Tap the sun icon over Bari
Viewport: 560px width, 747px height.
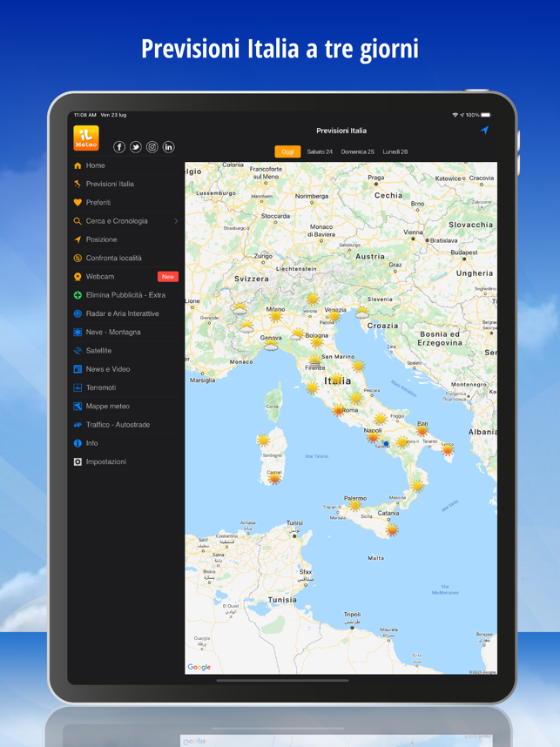(422, 431)
